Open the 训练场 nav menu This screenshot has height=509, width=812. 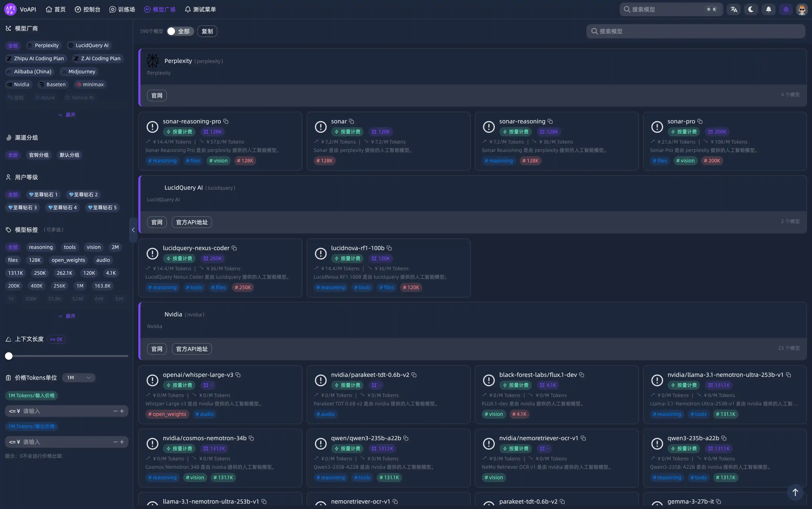(x=122, y=9)
